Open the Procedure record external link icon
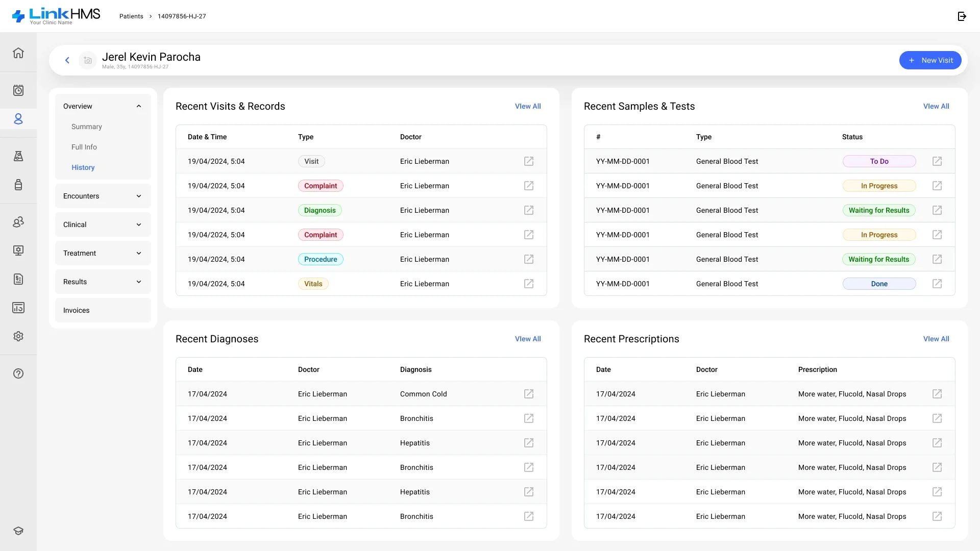The width and height of the screenshot is (980, 551). (x=529, y=259)
